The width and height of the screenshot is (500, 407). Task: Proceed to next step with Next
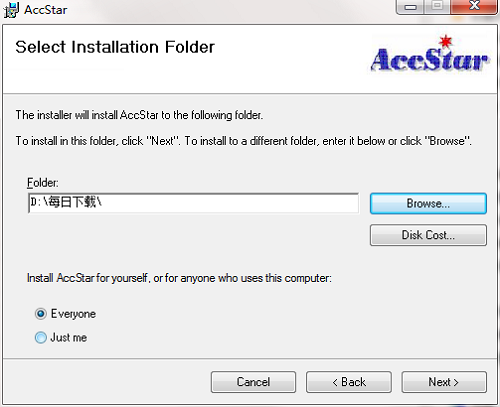pos(444,382)
